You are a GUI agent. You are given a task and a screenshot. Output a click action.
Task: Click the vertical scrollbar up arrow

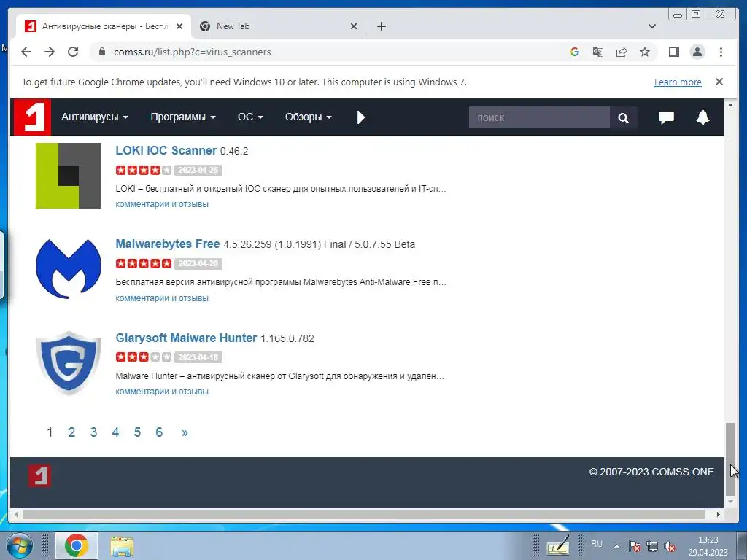pyautogui.click(x=730, y=105)
